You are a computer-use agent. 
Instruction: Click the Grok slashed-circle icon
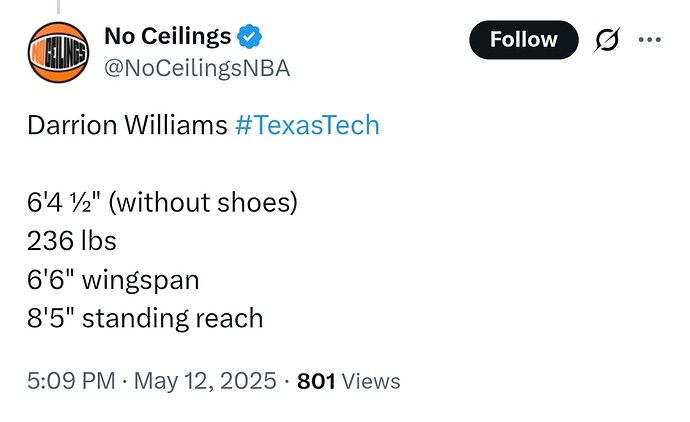coord(605,40)
